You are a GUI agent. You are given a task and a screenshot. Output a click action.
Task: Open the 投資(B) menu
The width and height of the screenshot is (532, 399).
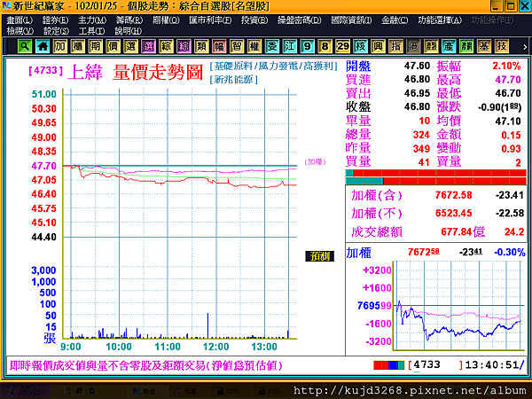point(254,20)
